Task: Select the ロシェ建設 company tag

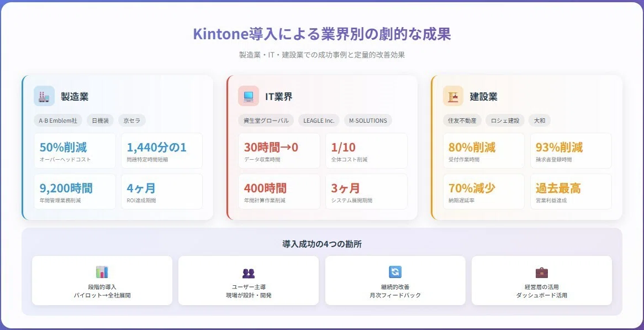Action: click(x=505, y=121)
